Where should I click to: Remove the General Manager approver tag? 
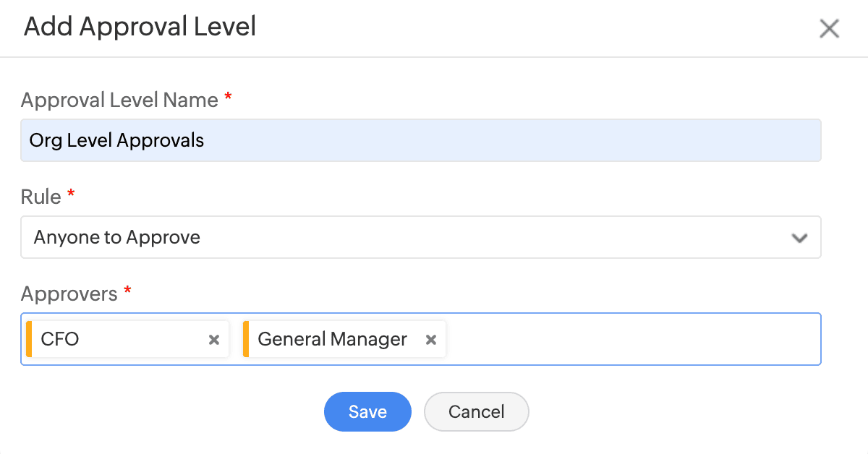point(431,340)
